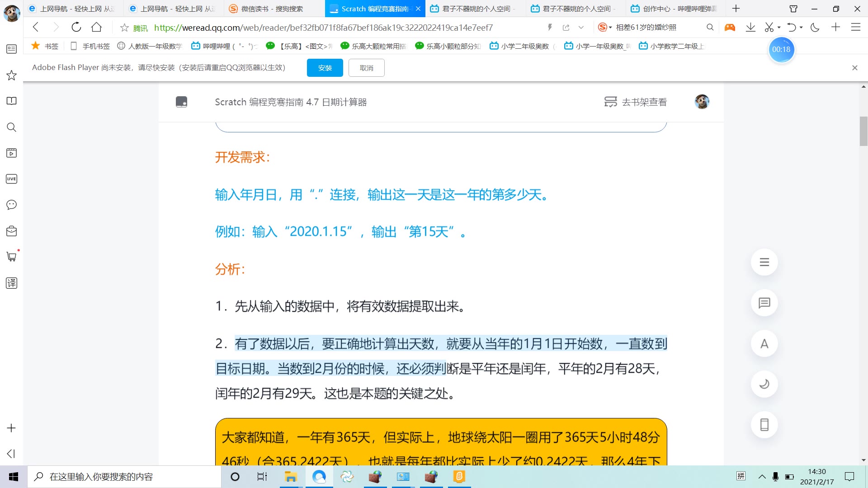The height and width of the screenshot is (488, 868).
Task: Open the comments bubble on the right panel
Action: click(764, 303)
